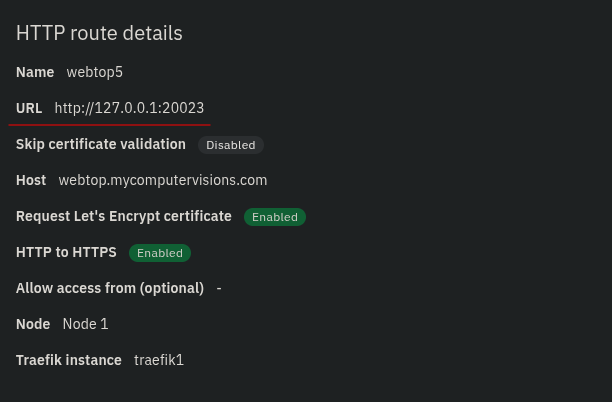Open the http://127.0.0.1:20023 URL

(x=129, y=108)
